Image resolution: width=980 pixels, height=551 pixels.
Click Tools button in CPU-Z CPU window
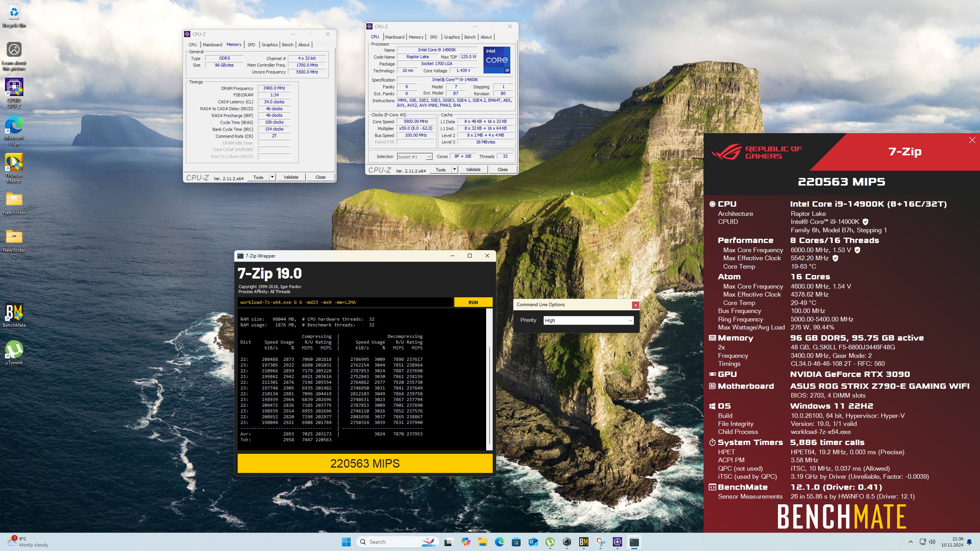pos(441,170)
